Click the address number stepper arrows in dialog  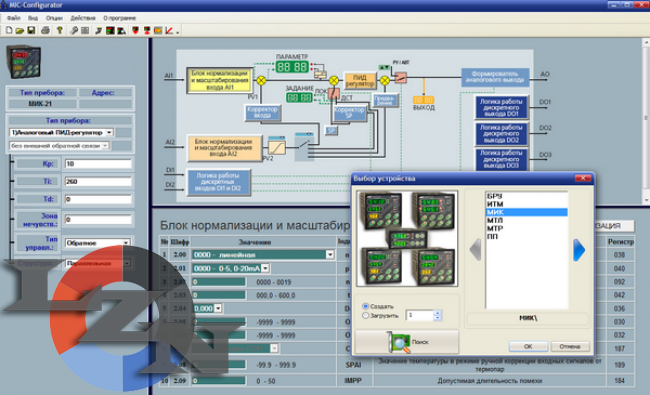pyautogui.click(x=437, y=315)
